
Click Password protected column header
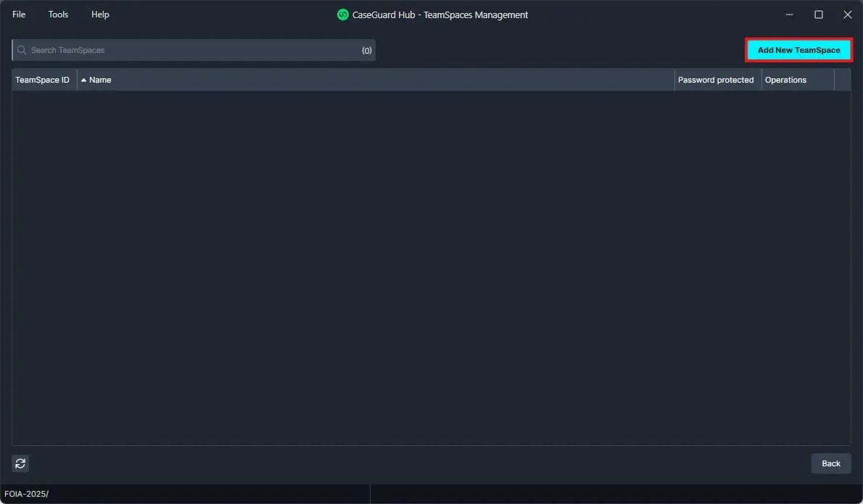coord(718,80)
